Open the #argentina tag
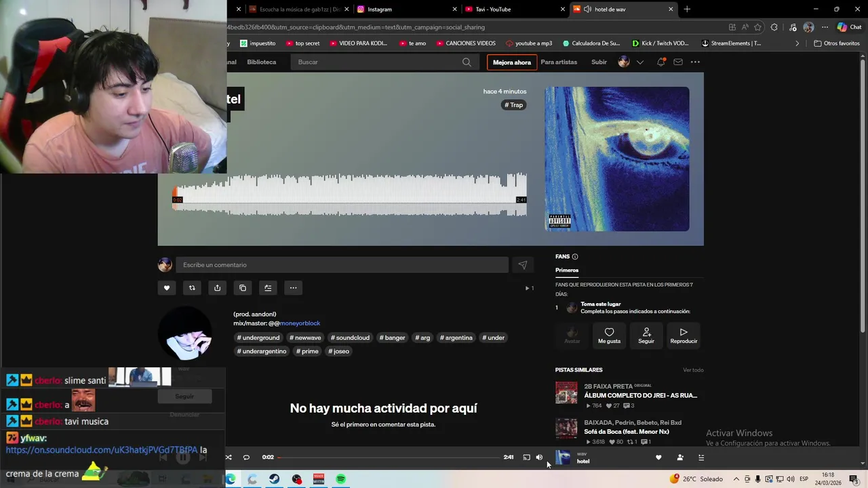868x488 pixels. 456,338
